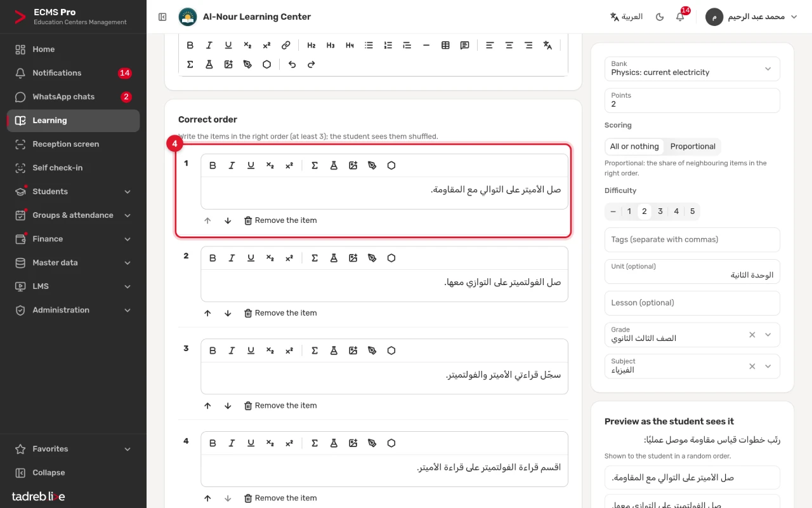The height and width of the screenshot is (508, 812).
Task: Insert chemistry flask formula in item 2
Action: [x=334, y=258]
